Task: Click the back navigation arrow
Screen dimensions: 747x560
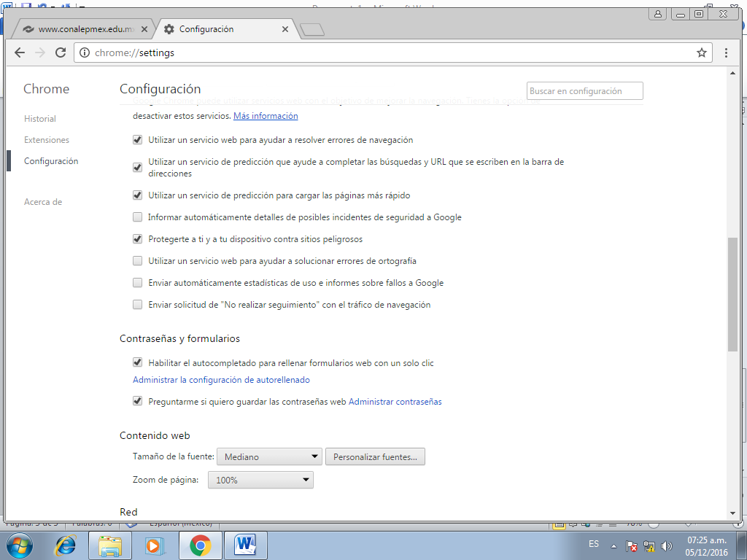Action: pos(20,52)
